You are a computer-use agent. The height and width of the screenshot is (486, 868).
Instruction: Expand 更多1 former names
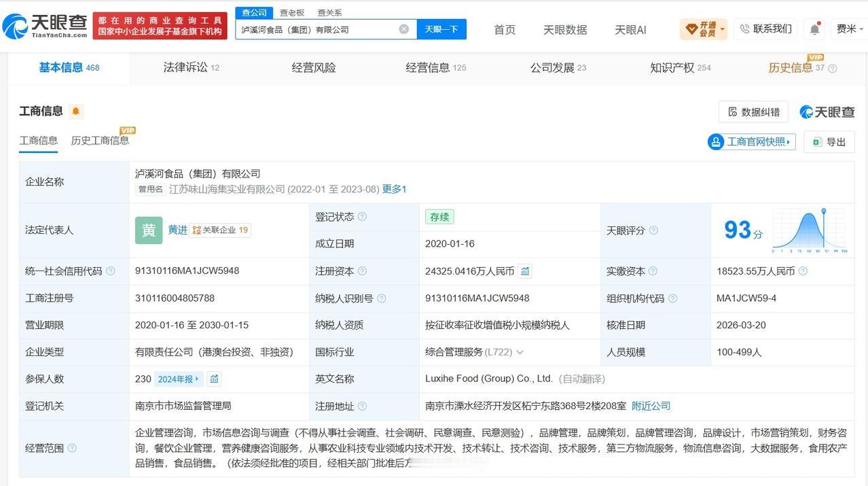pos(394,189)
